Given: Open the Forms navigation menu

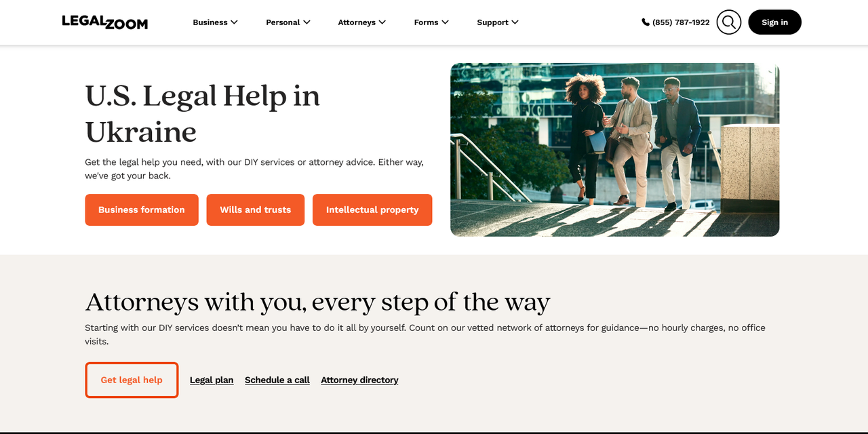Looking at the screenshot, I should 431,22.
